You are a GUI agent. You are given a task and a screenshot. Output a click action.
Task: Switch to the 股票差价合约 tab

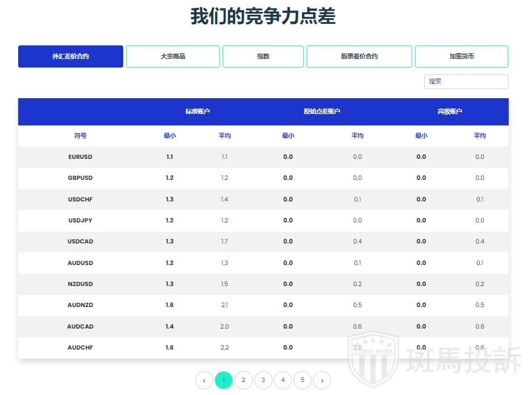[359, 57]
